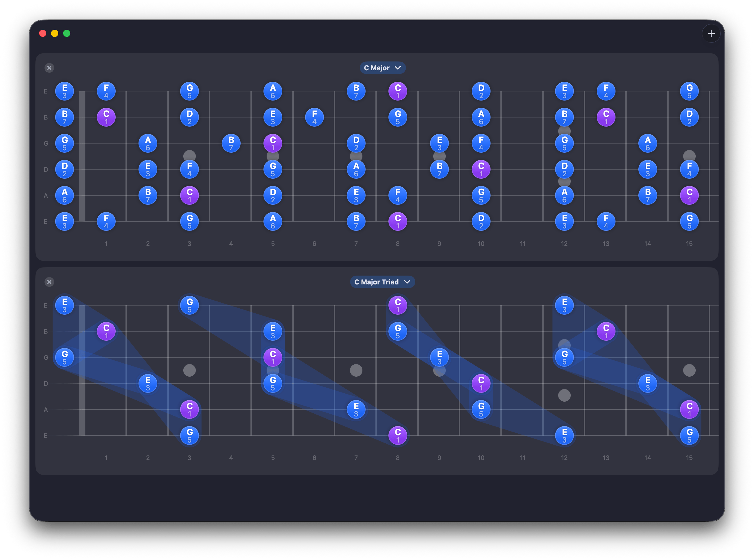Close the C Major fretboard panel

[49, 68]
